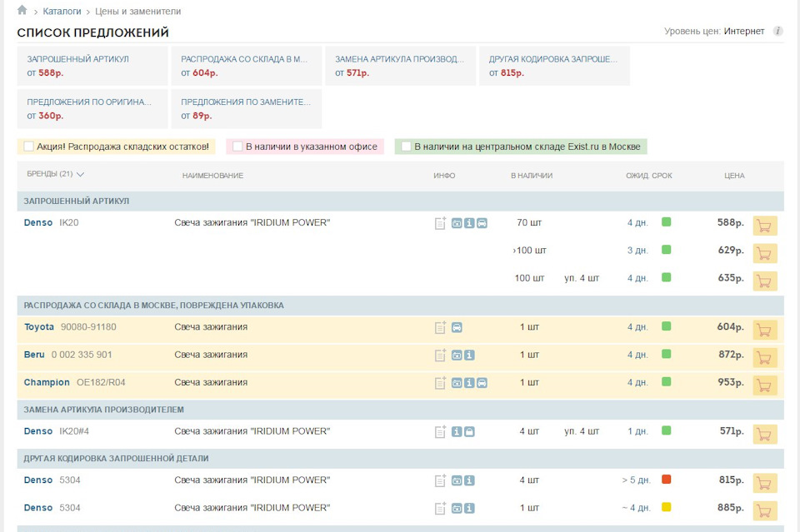Click the package icon for Denso IK20#4
This screenshot has width=800, height=532.
pos(469,431)
